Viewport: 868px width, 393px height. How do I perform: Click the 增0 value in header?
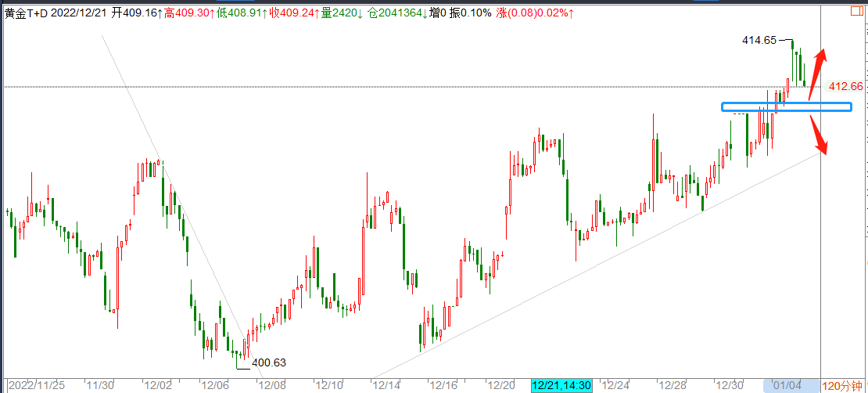(x=437, y=13)
